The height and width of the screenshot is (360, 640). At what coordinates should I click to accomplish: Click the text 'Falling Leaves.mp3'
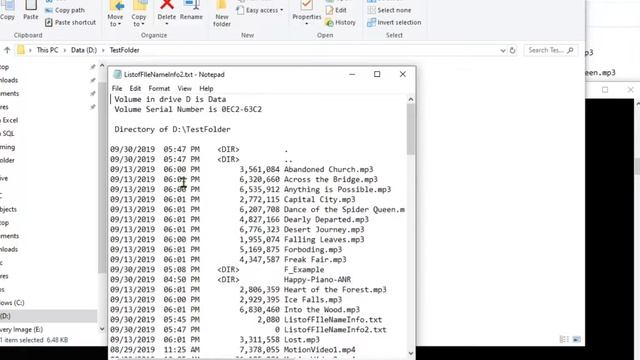coord(324,240)
